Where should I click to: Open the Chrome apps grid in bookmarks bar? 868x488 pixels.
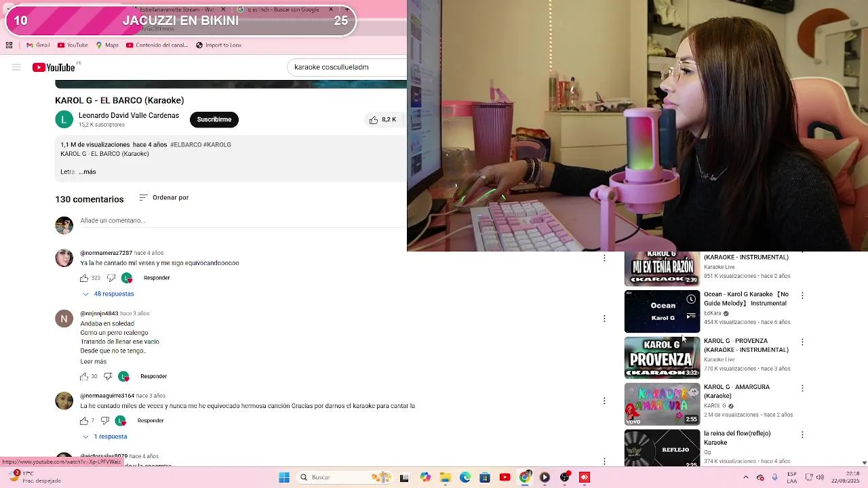9,45
